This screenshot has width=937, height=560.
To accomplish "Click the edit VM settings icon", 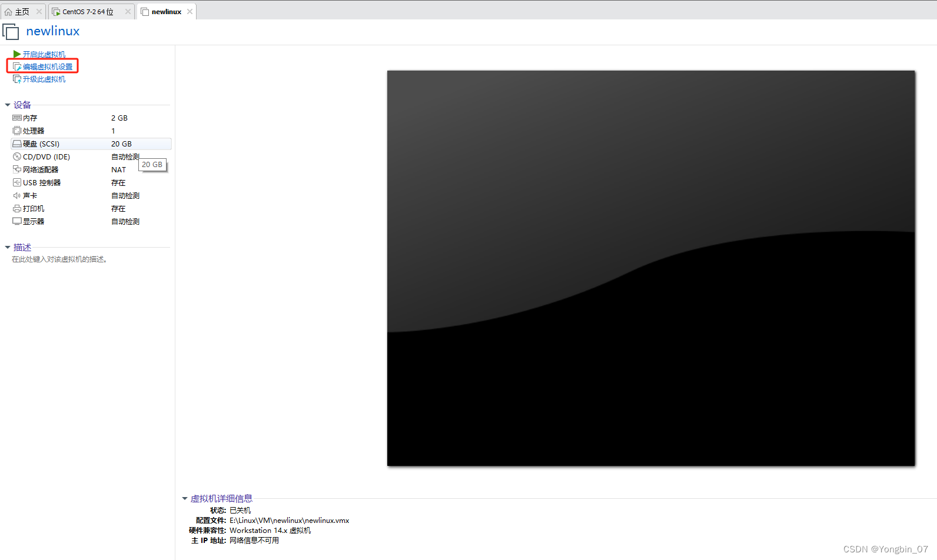I will click(x=17, y=67).
